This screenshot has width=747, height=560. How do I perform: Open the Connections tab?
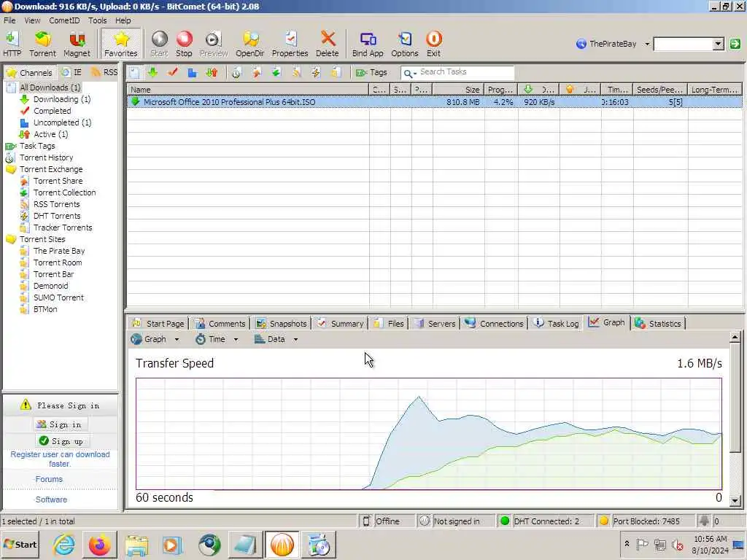[495, 323]
